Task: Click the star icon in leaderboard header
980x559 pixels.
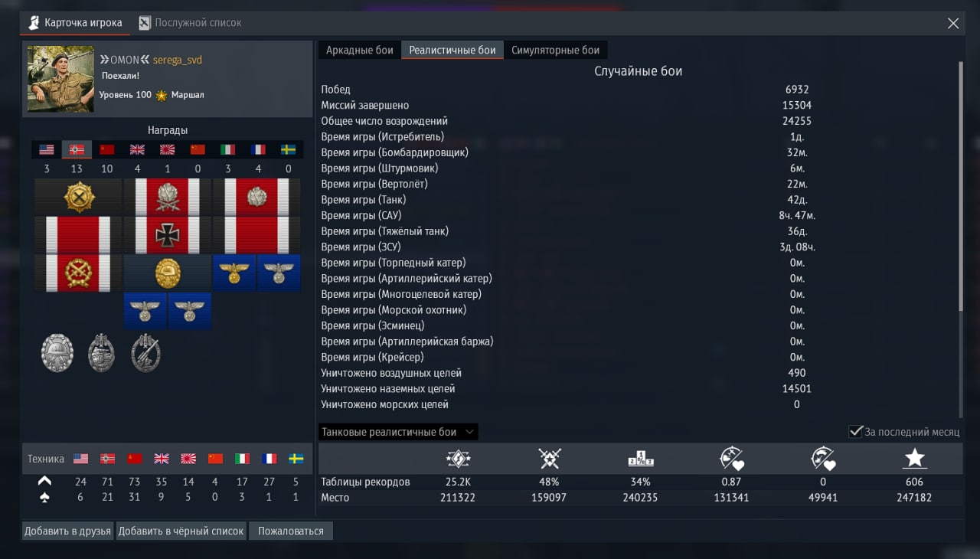Action: (914, 459)
